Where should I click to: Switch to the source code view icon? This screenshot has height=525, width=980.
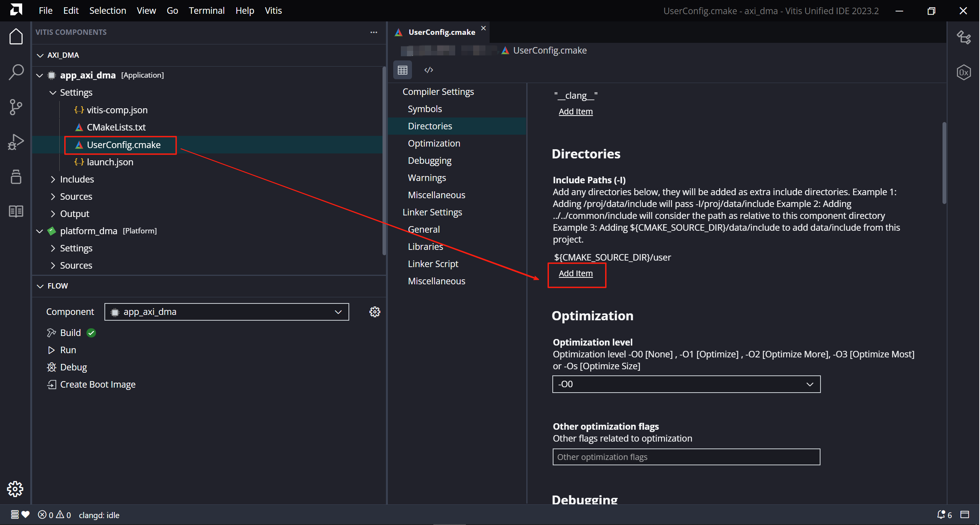pos(428,70)
